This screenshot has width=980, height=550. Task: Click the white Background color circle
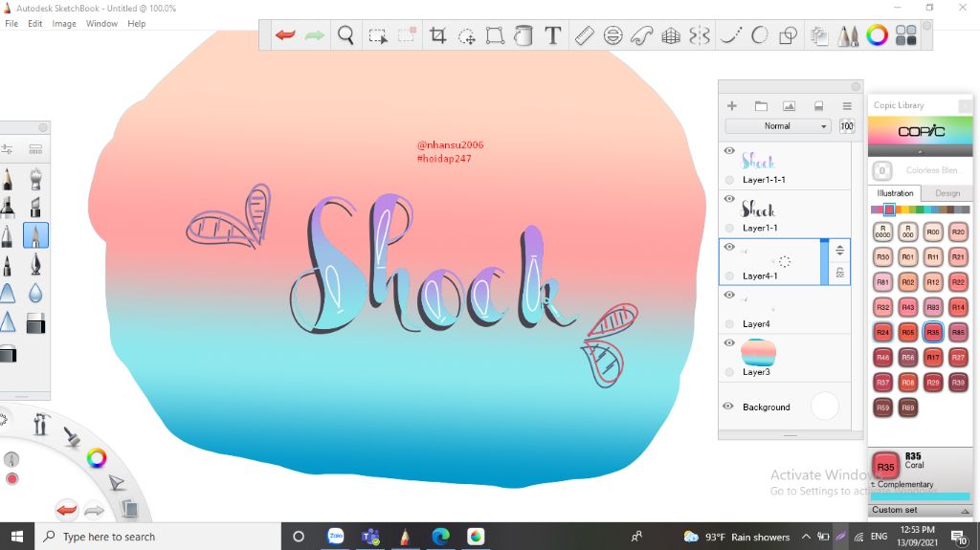click(x=824, y=407)
